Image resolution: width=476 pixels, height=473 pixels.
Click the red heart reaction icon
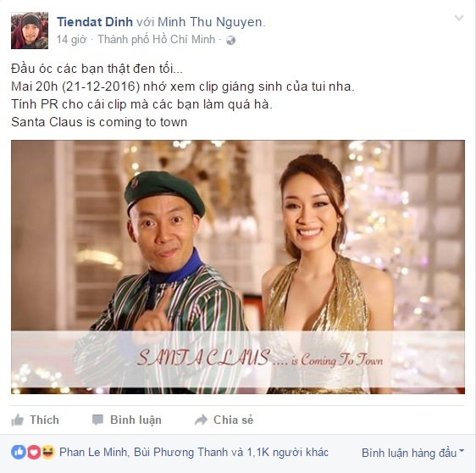click(x=33, y=452)
